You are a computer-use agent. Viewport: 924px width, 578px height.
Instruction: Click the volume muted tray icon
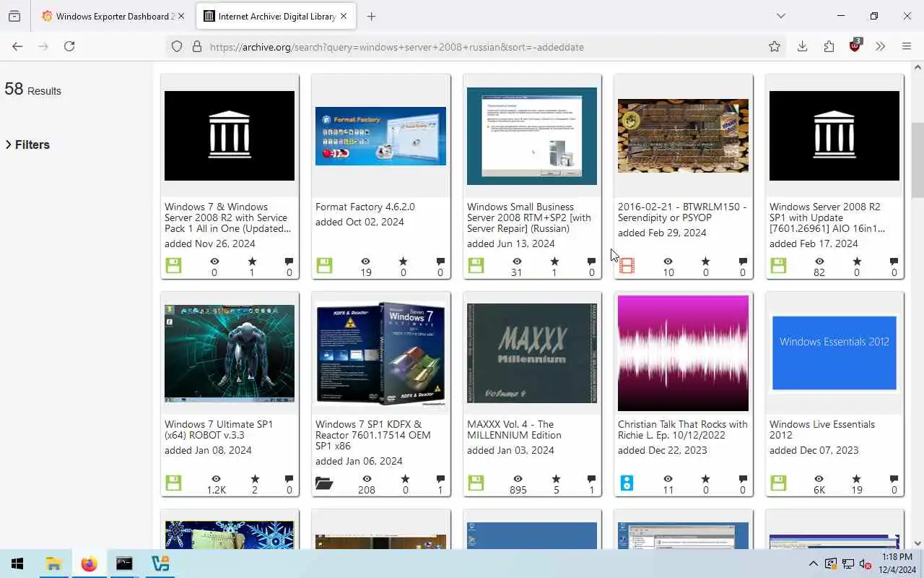click(x=866, y=564)
